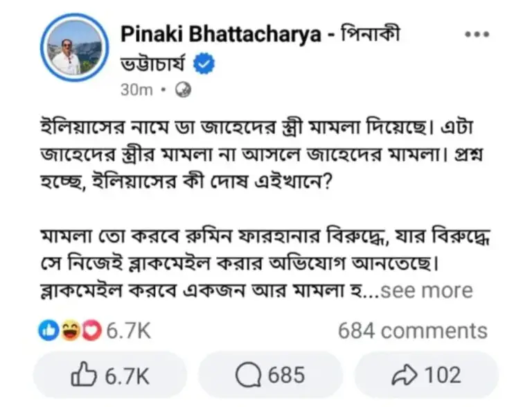Click the comment bubble icon button

click(245, 376)
